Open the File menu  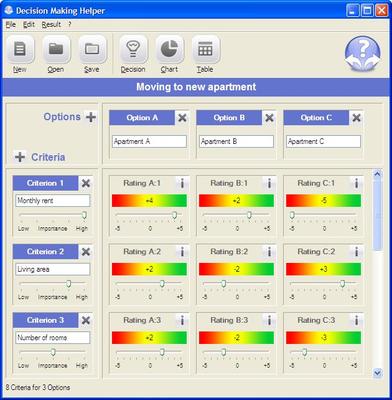point(11,25)
